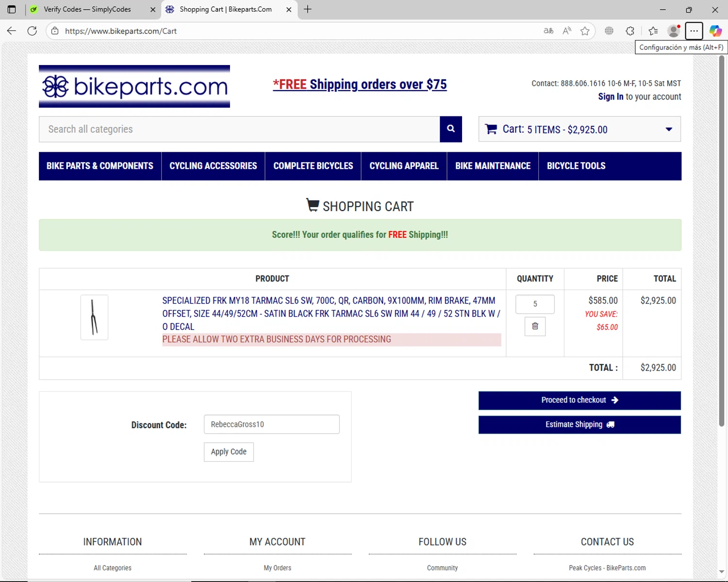Open read aloud icon in address bar
The image size is (728, 582).
coord(567,31)
